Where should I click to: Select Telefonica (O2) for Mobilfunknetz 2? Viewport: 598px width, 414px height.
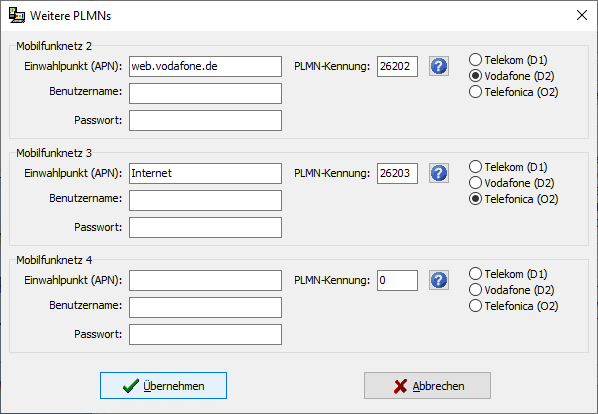(x=513, y=92)
